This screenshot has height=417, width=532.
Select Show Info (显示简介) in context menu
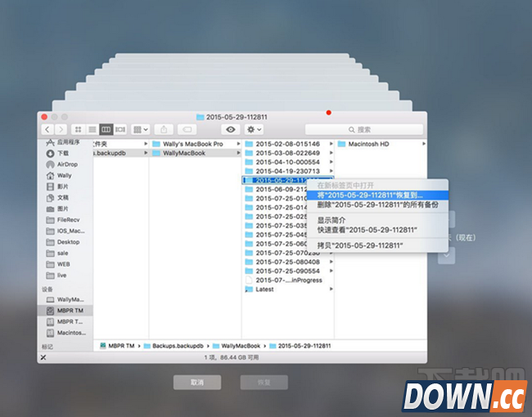pyautogui.click(x=334, y=220)
